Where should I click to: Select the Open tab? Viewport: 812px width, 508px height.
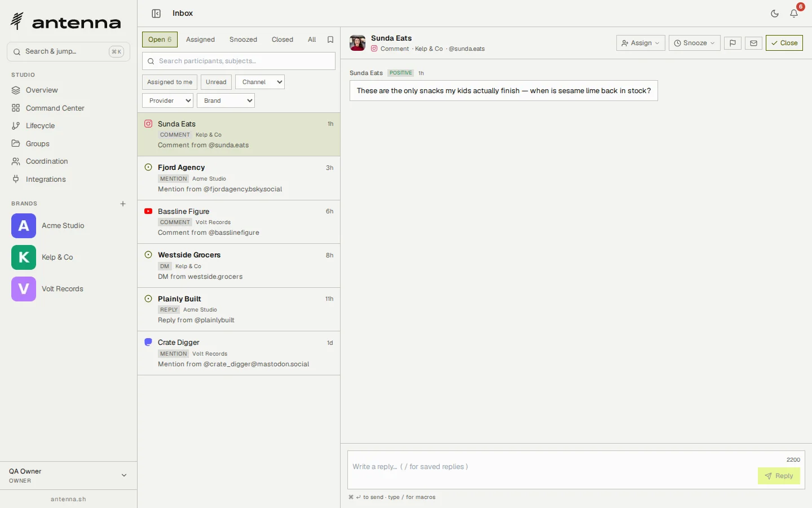coord(160,40)
